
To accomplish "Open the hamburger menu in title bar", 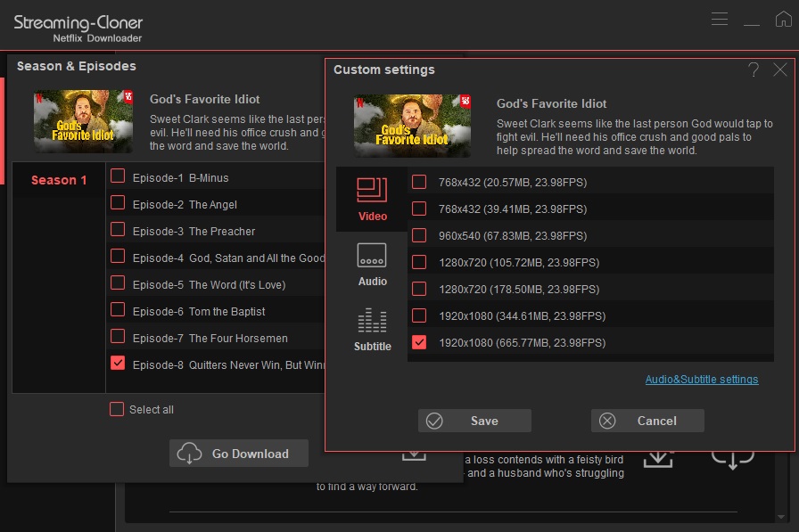I will coord(720,19).
